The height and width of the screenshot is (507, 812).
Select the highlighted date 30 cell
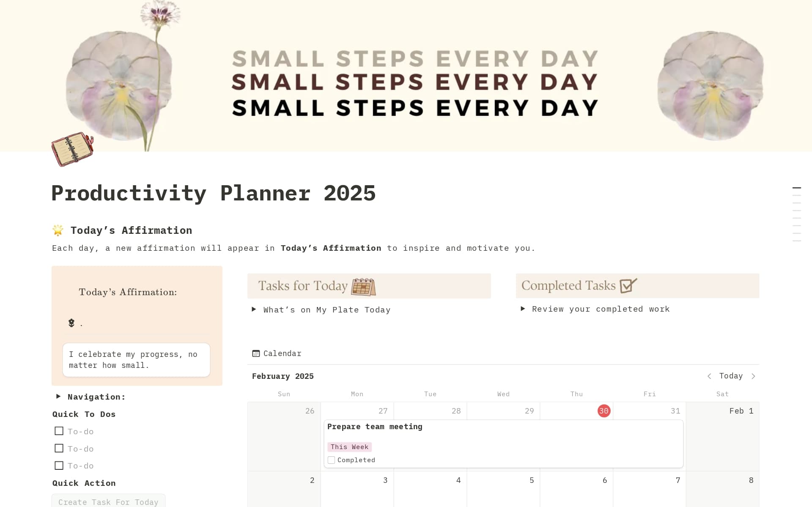(x=604, y=411)
